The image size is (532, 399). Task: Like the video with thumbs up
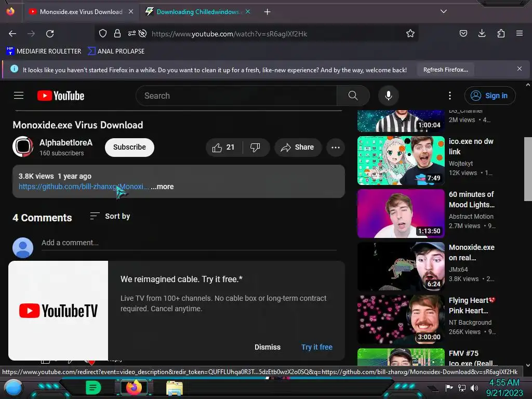(x=223, y=147)
